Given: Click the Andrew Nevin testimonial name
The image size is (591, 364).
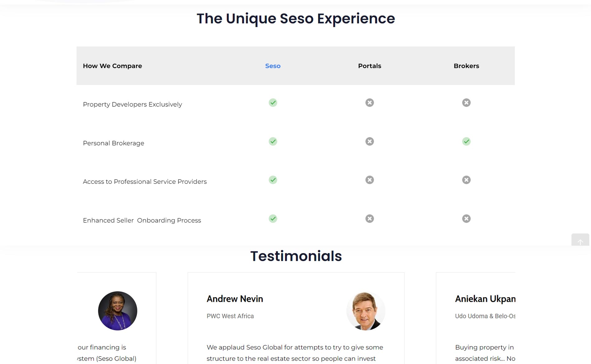Looking at the screenshot, I should pyautogui.click(x=235, y=299).
